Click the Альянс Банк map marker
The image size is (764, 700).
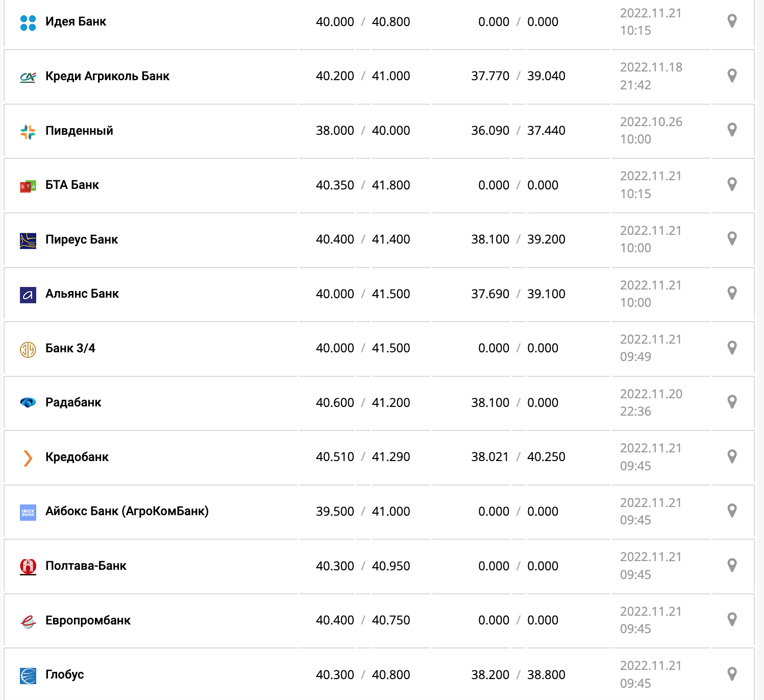(x=732, y=293)
